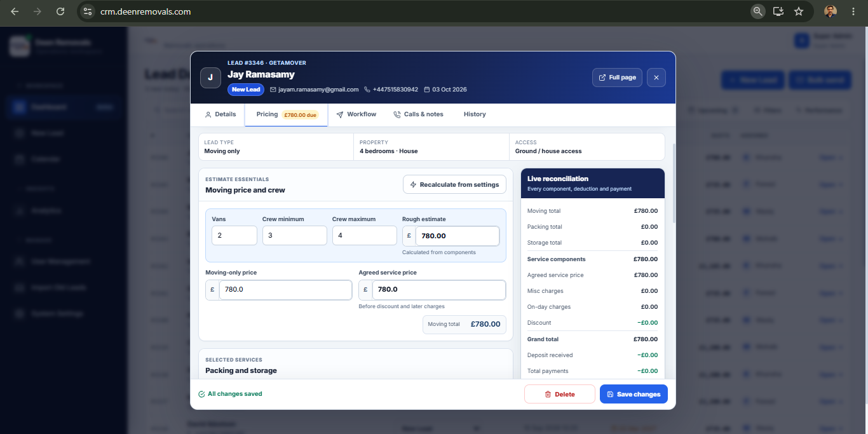Click the Live reconciliation header
The image size is (868, 434).
[x=593, y=183]
